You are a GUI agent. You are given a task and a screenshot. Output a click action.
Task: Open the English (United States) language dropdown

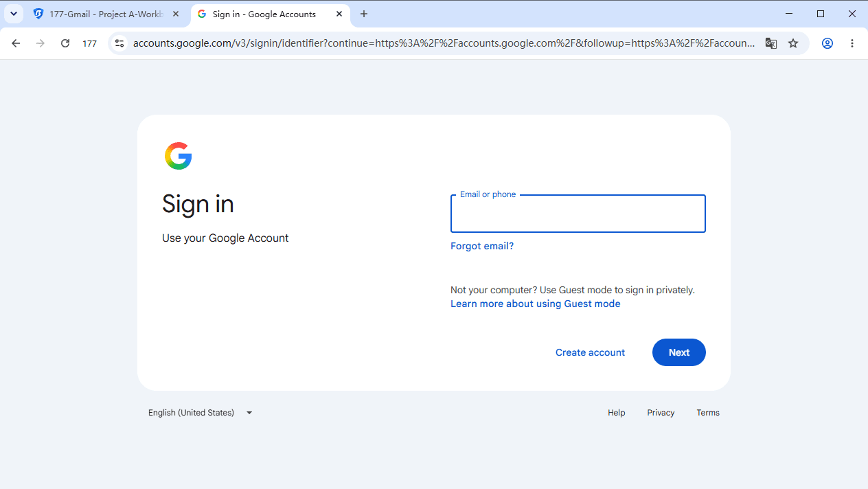click(x=201, y=413)
